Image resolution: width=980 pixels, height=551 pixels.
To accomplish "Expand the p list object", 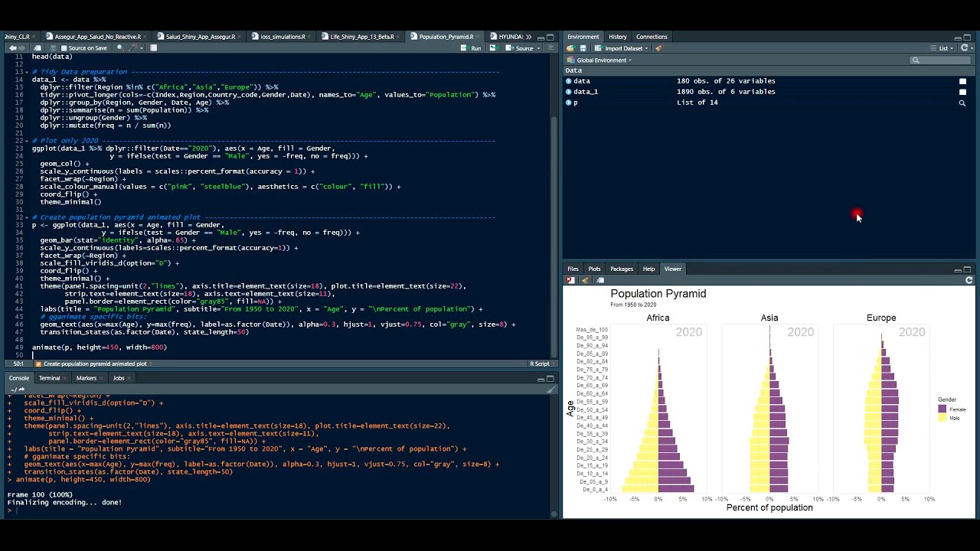I will [x=569, y=103].
